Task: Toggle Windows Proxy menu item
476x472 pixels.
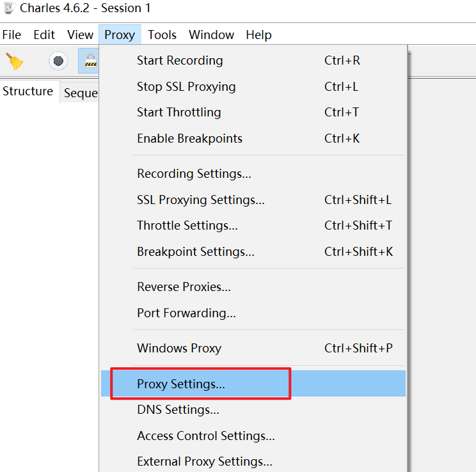Action: click(253, 348)
